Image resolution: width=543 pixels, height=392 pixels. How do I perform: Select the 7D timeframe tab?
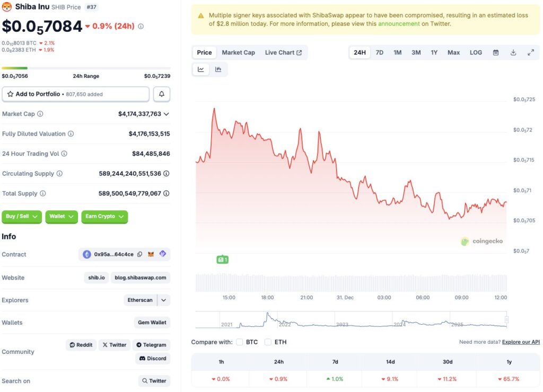click(x=379, y=52)
